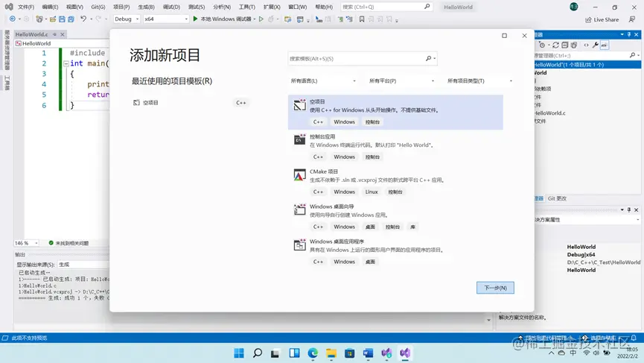Click the bookmark icon in toolbar

362,19
